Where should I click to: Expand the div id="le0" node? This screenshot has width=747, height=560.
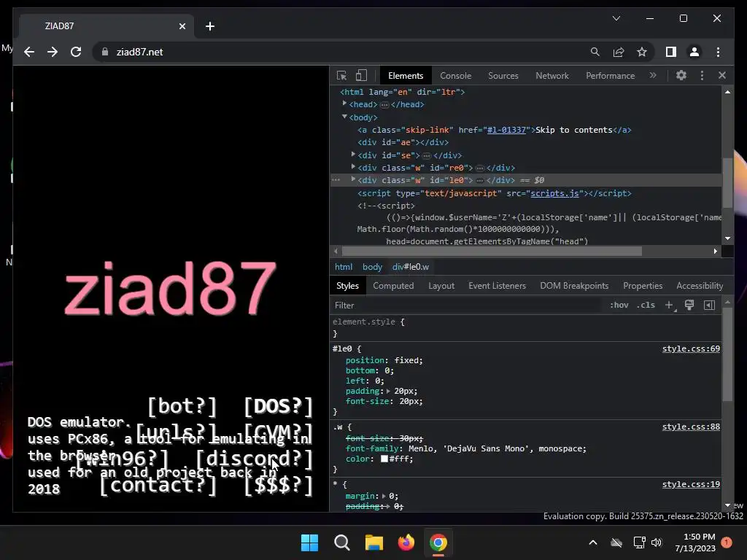tap(353, 179)
